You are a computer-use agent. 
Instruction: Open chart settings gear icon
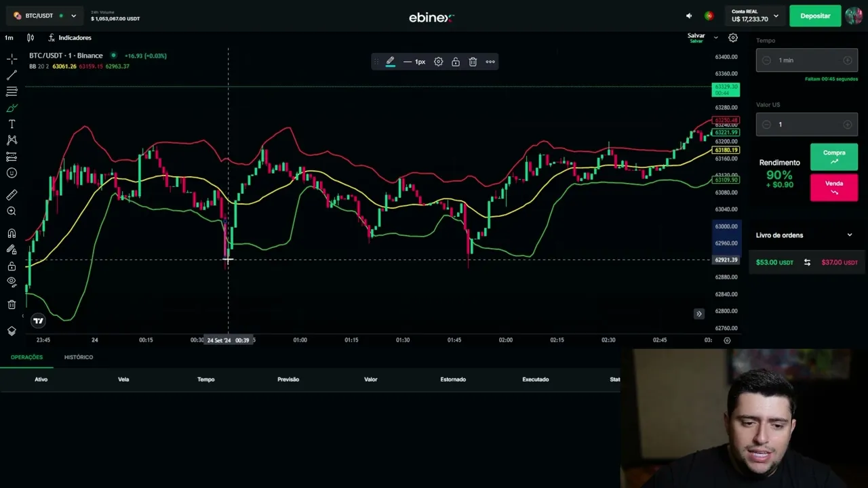point(733,38)
